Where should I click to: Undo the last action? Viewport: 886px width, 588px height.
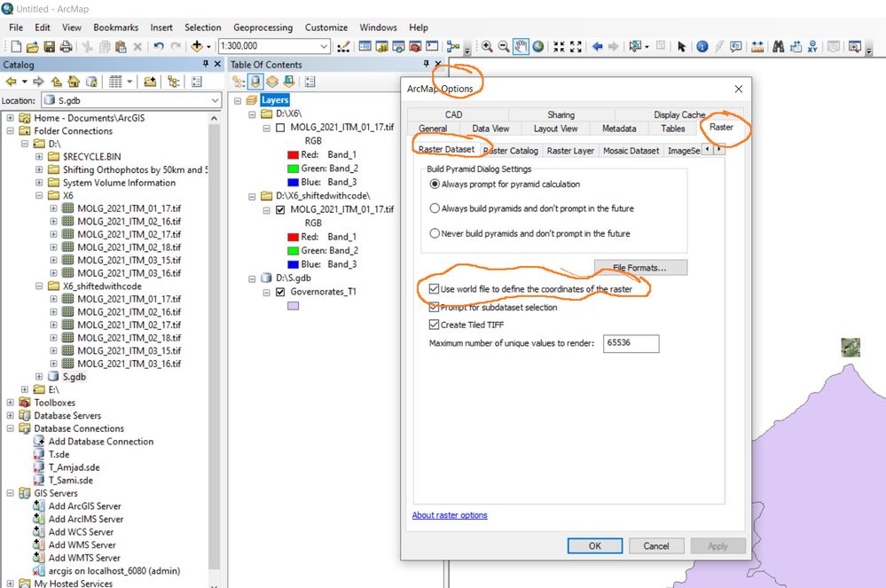pos(159,46)
